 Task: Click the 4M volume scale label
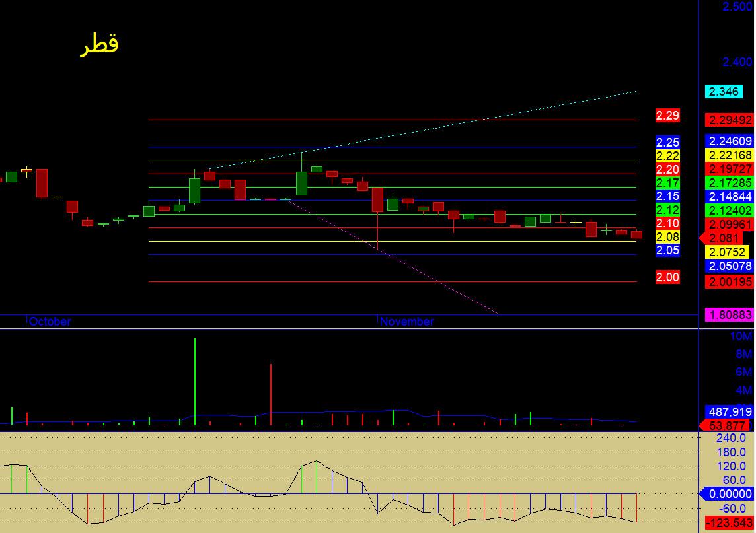point(744,390)
